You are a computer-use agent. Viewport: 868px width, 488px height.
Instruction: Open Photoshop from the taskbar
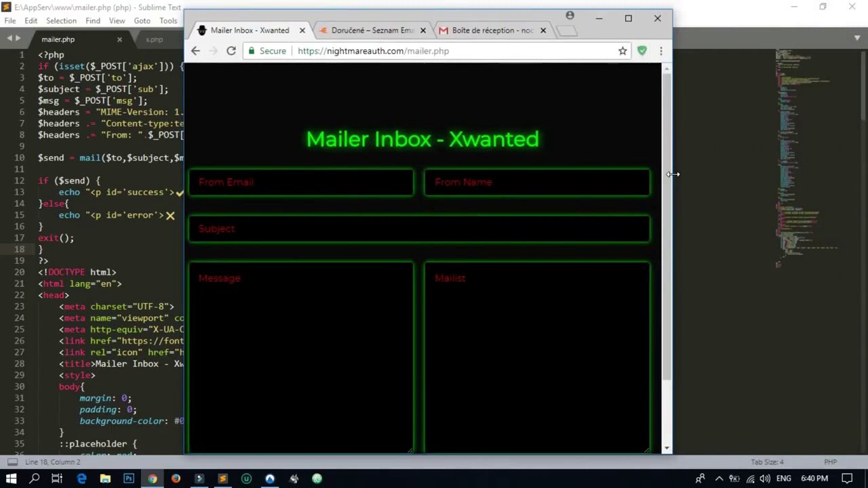(x=129, y=479)
